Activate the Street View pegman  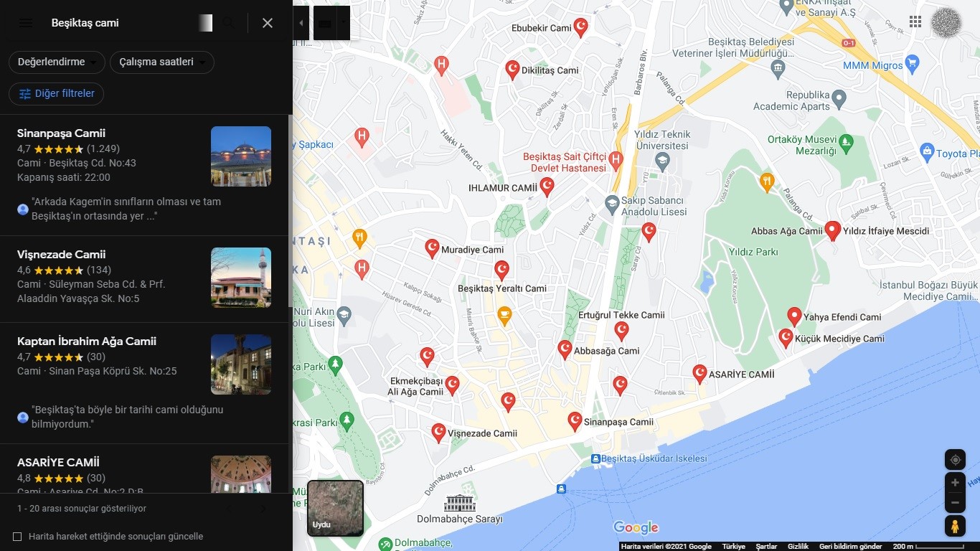pyautogui.click(x=955, y=527)
